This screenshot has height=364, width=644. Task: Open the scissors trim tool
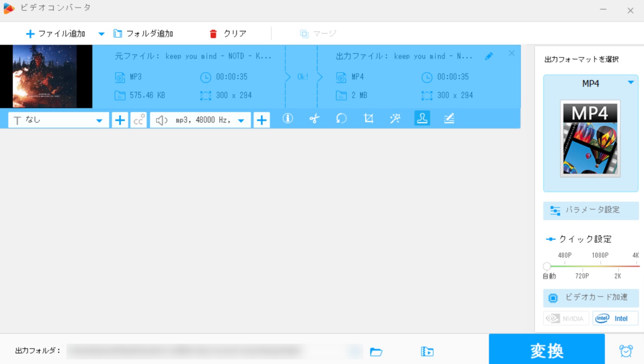314,119
